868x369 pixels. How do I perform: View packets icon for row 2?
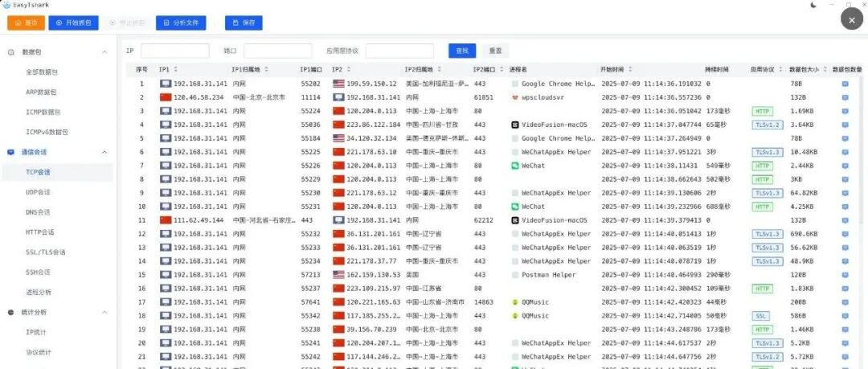pyautogui.click(x=845, y=97)
